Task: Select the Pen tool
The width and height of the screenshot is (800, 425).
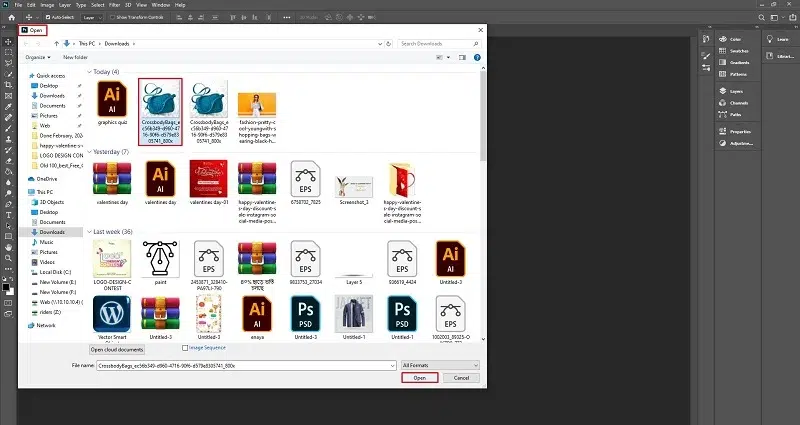Action: (8, 204)
